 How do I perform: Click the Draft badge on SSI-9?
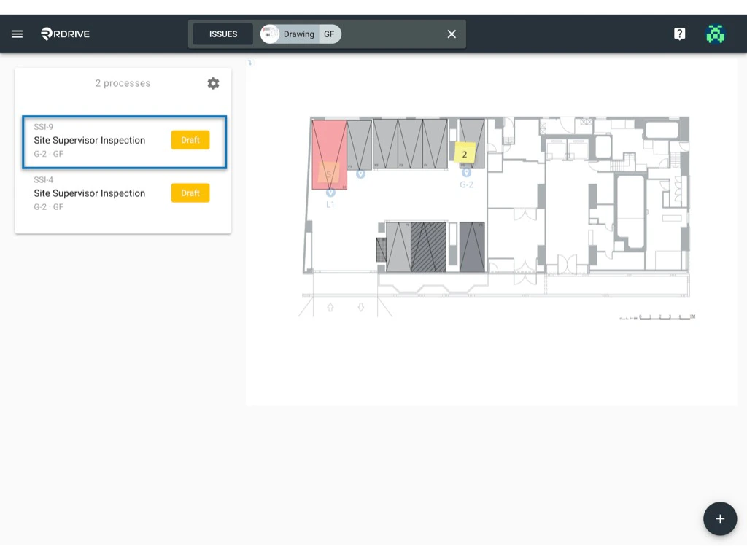click(190, 140)
